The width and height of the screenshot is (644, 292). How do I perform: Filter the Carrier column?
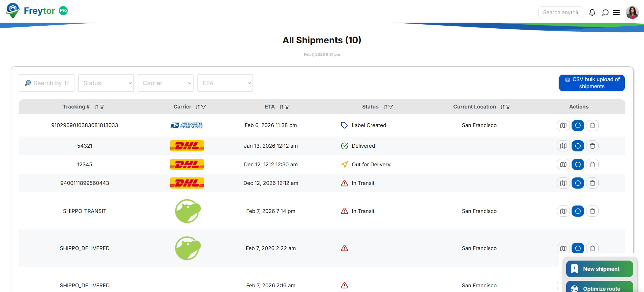(x=204, y=107)
